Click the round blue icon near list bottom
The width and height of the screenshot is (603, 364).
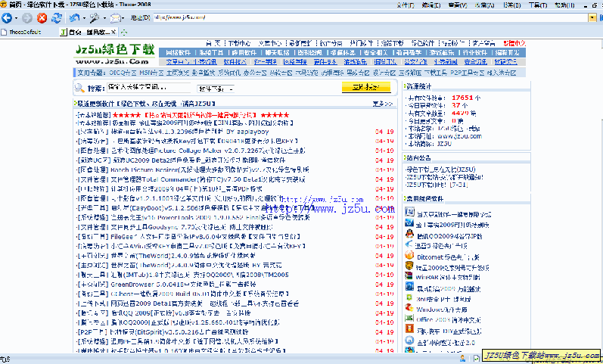[x=409, y=341]
